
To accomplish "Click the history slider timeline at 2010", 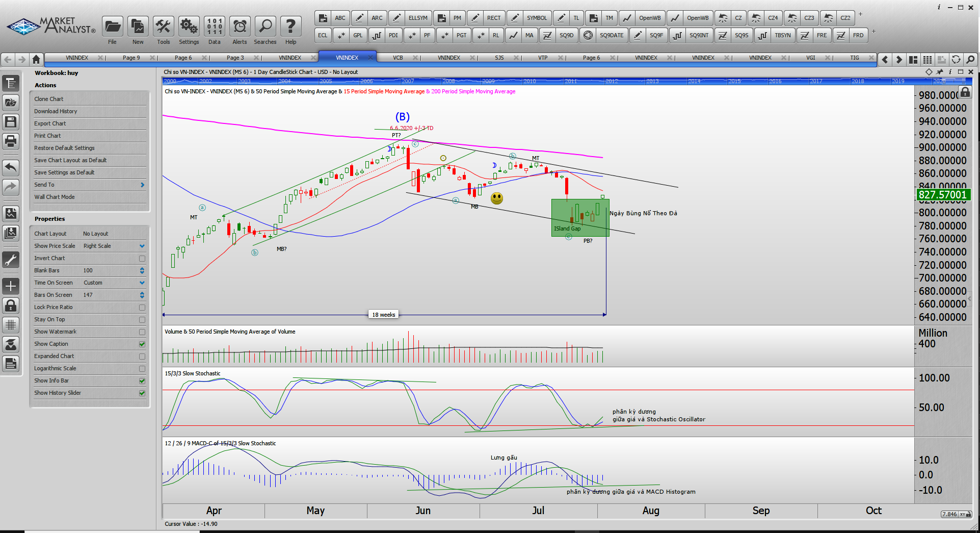I will tap(530, 82).
